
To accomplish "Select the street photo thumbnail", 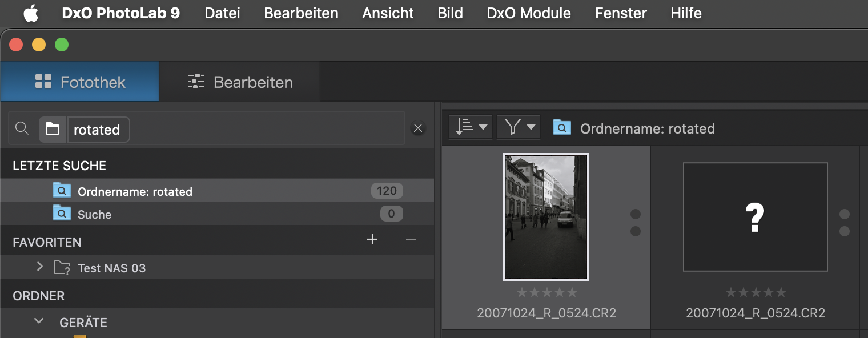I will pyautogui.click(x=546, y=217).
